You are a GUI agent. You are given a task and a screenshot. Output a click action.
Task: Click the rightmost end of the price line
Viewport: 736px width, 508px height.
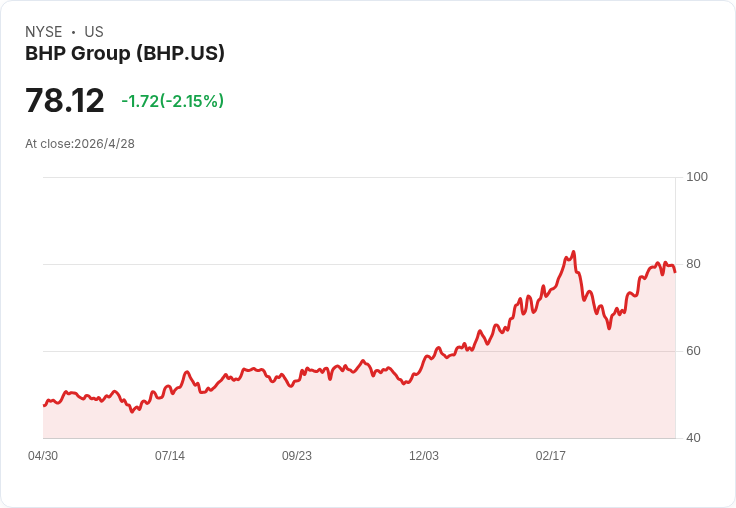pos(675,271)
